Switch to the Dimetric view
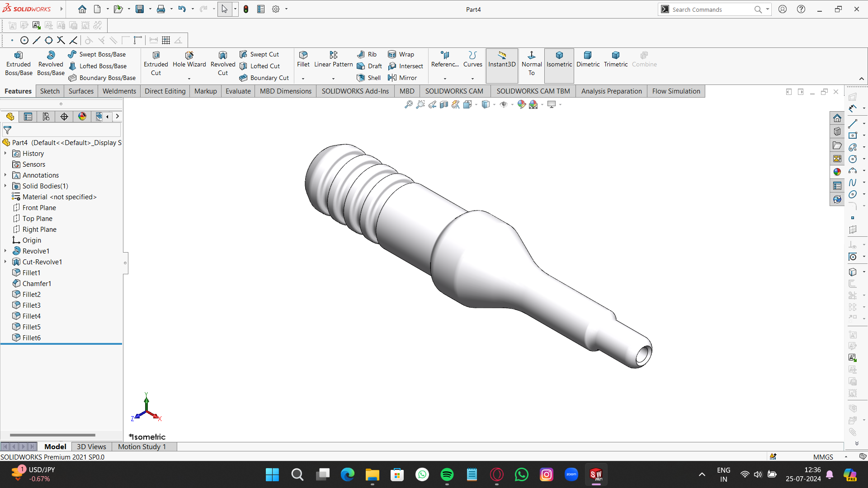Screen dimensions: 868x488 tap(588, 60)
